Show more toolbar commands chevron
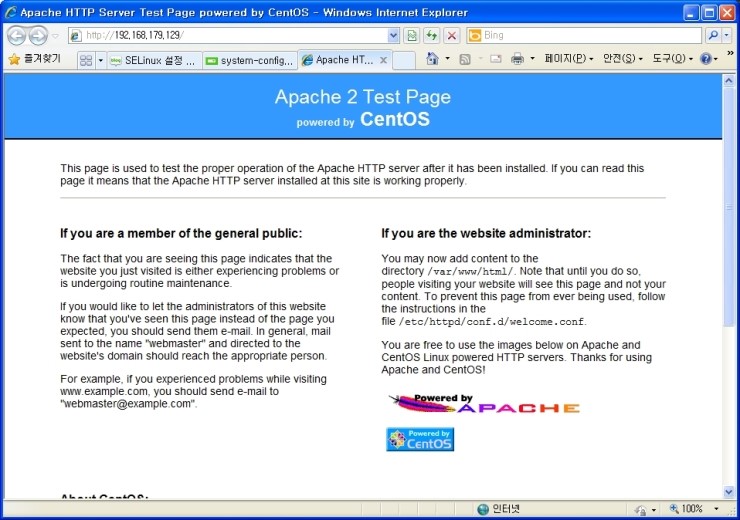This screenshot has height=520, width=740. (730, 52)
